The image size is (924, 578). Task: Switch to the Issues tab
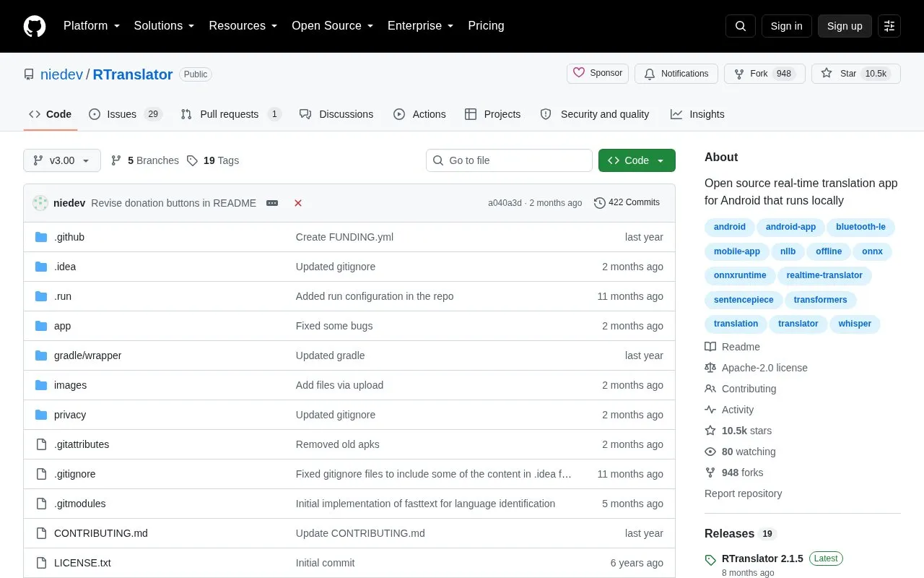[126, 114]
